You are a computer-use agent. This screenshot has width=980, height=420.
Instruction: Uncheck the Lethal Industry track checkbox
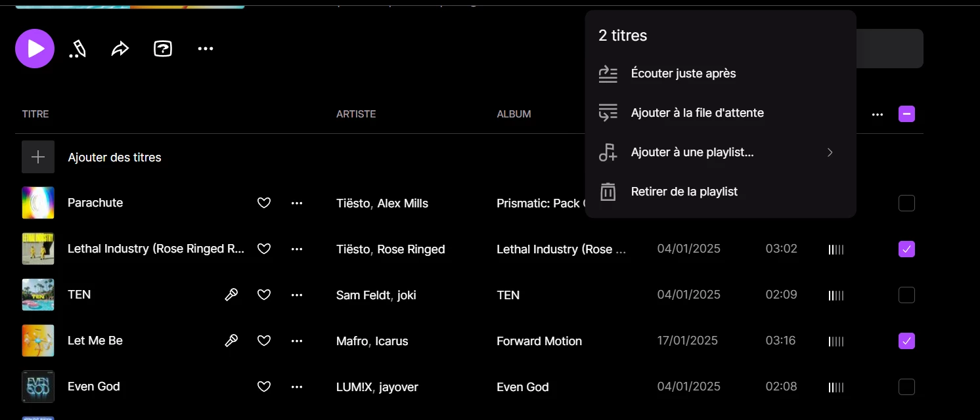pos(906,249)
